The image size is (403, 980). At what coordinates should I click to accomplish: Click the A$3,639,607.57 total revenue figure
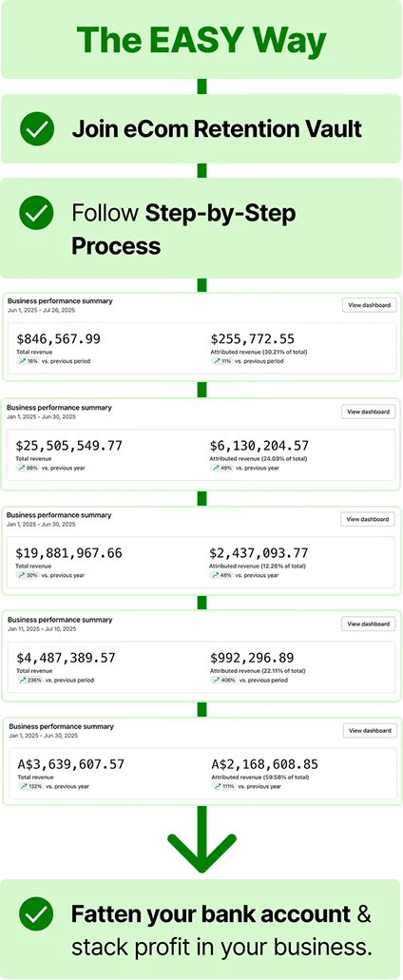point(70,763)
